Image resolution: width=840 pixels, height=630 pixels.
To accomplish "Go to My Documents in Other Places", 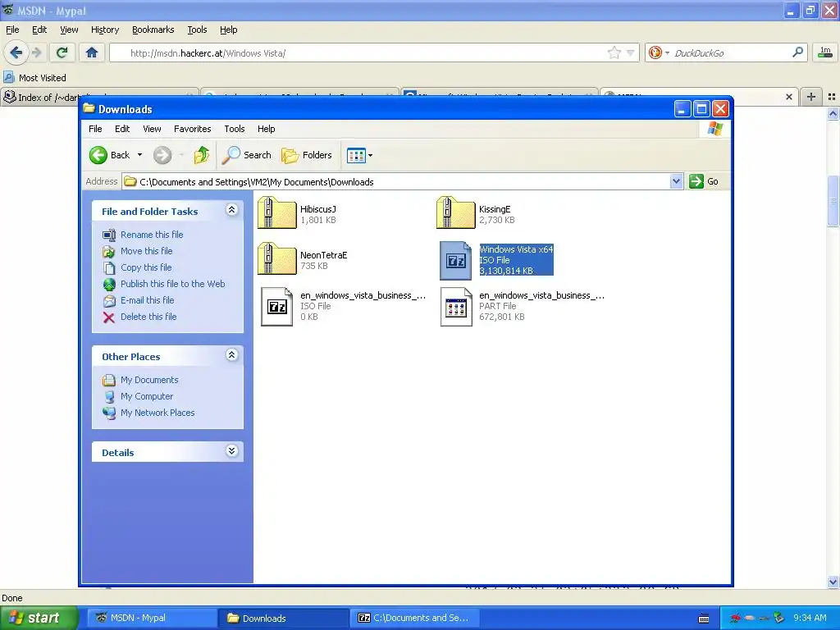I will (x=149, y=380).
